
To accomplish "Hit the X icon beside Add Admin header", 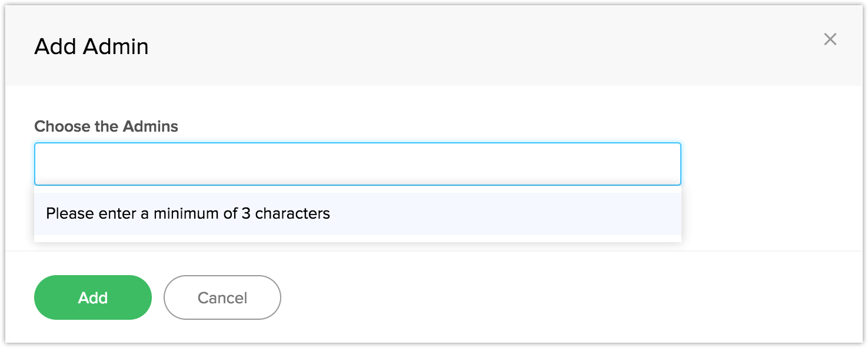I will 830,39.
